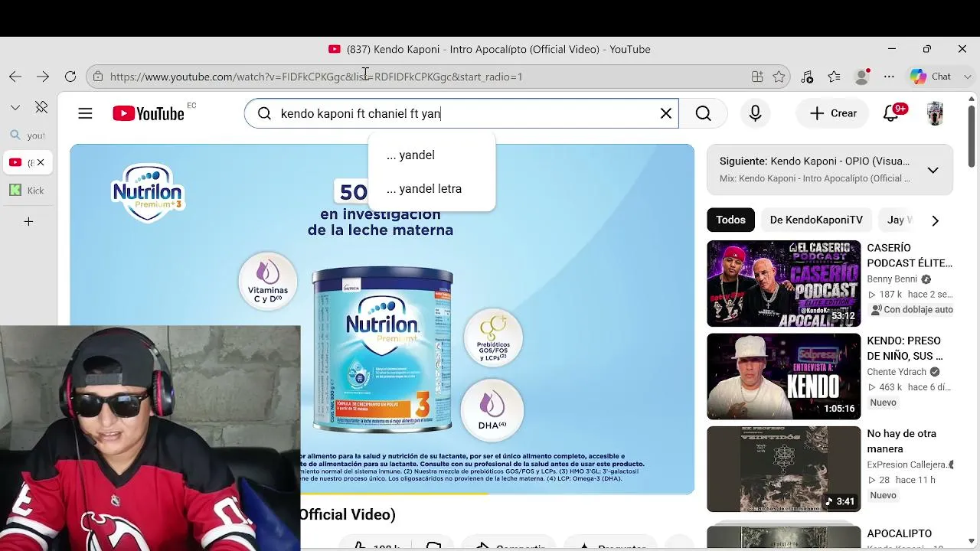Expand the Siguiente mix playlist panel

pyautogui.click(x=933, y=170)
